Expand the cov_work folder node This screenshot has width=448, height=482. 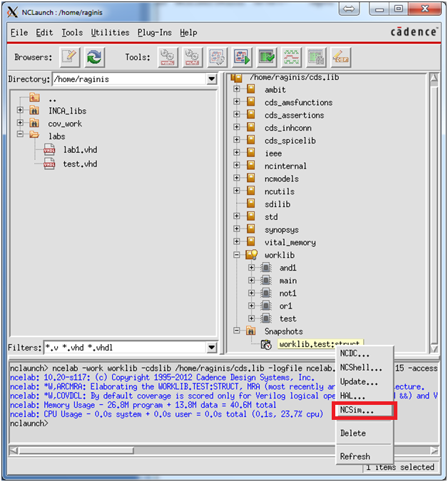20,123
